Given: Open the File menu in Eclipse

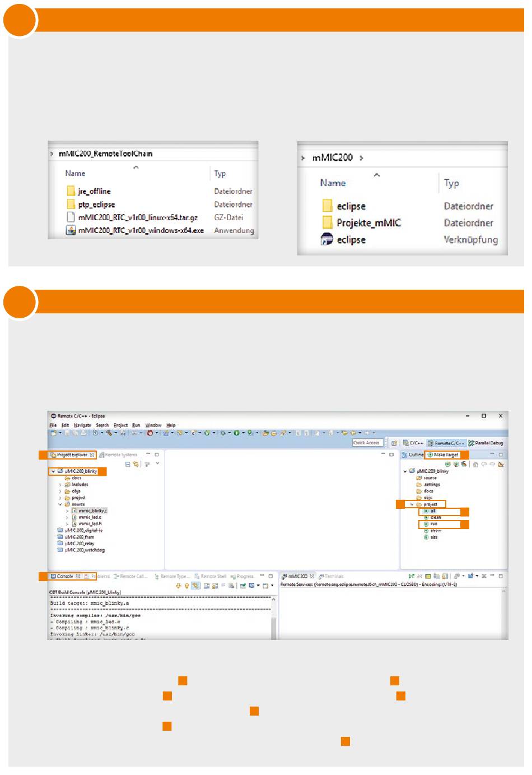Looking at the screenshot, I should coord(53,425).
